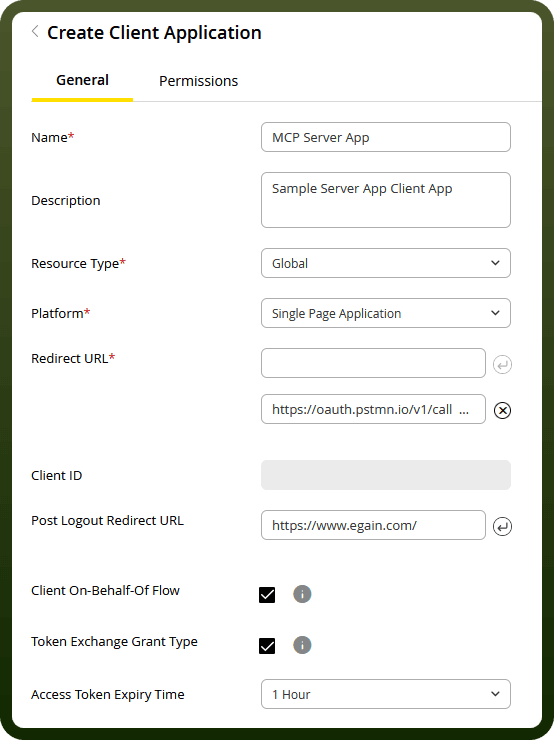
Task: Toggle the Token Exchange Grant Type checkbox
Action: click(267, 646)
